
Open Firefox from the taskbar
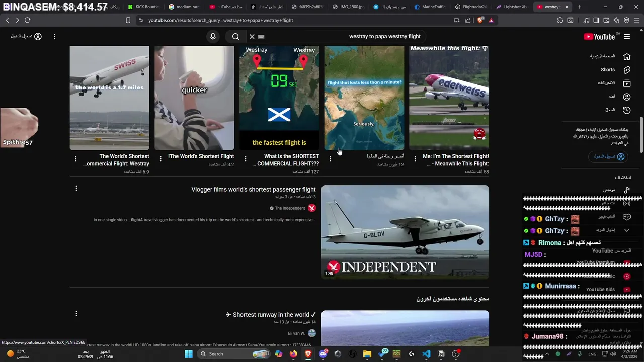[x=293, y=354]
